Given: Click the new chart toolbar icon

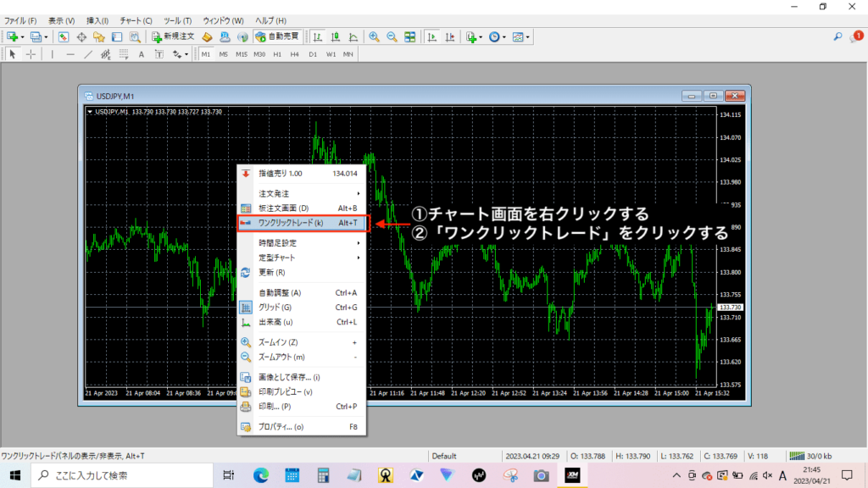Looking at the screenshot, I should click(14, 37).
